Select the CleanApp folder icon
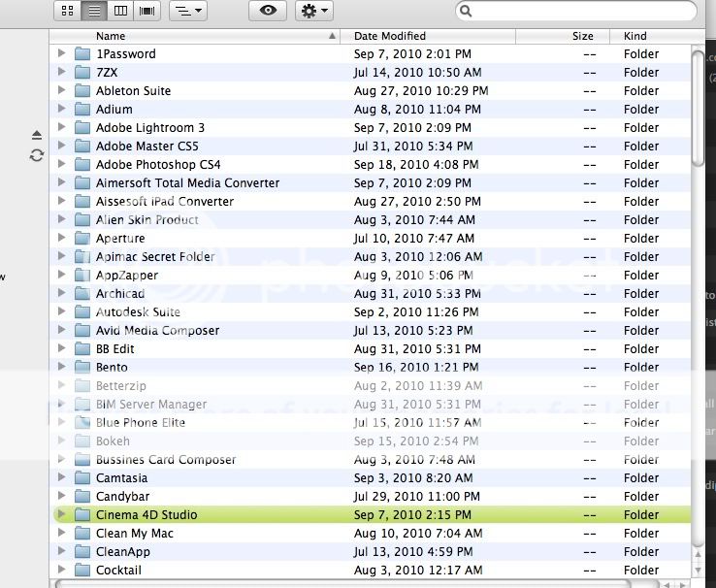Viewport: 716px width, 588px height. (82, 551)
